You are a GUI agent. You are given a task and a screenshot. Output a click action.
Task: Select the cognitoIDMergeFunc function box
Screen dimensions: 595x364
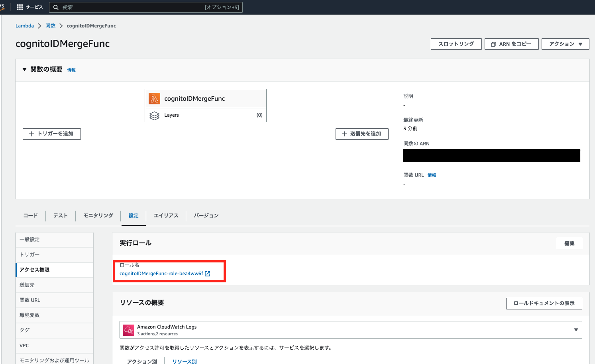206,98
